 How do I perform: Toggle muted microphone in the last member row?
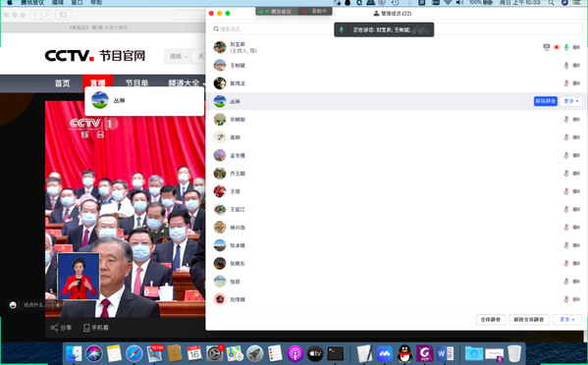click(x=566, y=299)
